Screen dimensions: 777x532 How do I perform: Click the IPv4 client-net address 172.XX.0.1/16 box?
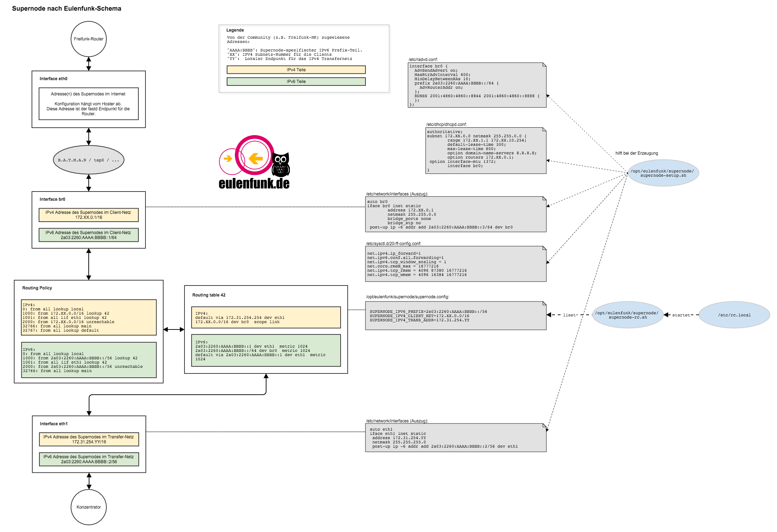(89, 215)
